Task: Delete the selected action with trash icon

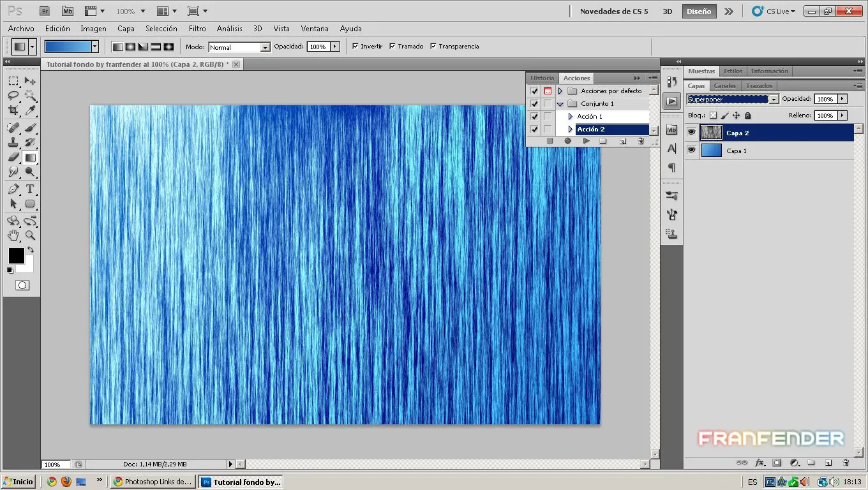Action: point(641,141)
